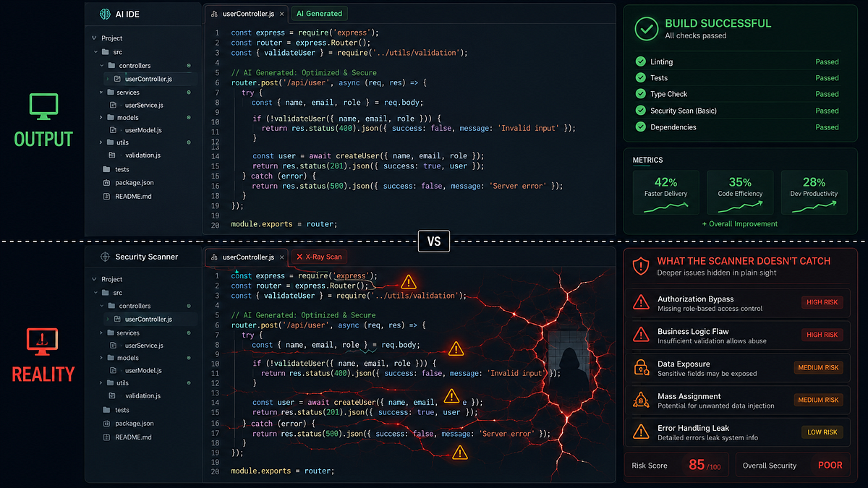The width and height of the screenshot is (868, 488).
Task: Expand the services folder chevron in AI IDE
Action: click(x=101, y=93)
